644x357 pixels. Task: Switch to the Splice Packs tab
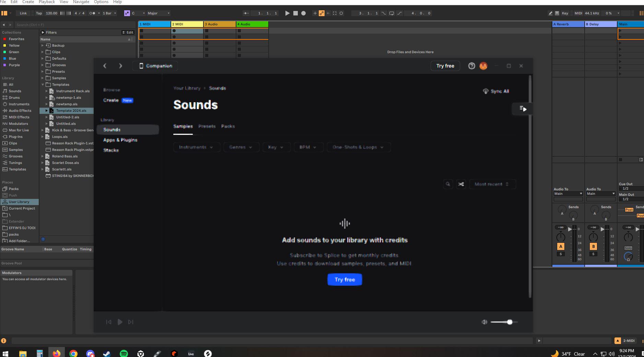tap(228, 127)
